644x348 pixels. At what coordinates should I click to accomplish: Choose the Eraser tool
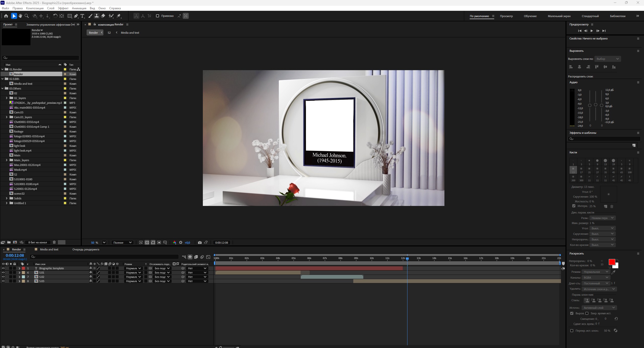(x=103, y=16)
